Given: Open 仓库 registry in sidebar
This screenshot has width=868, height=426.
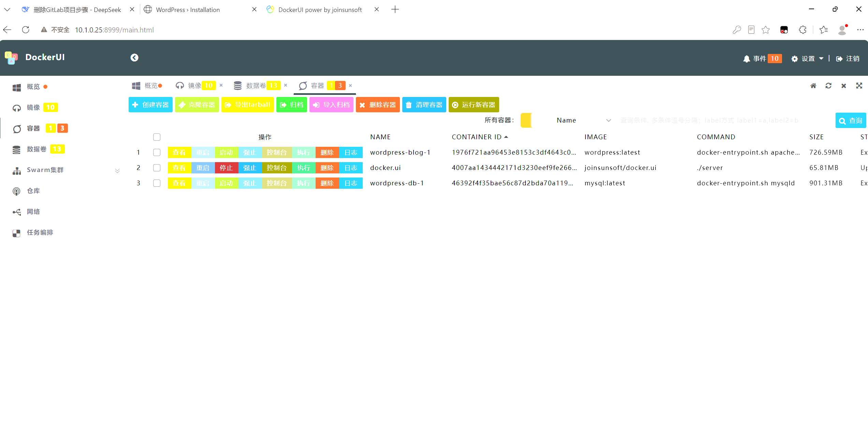Looking at the screenshot, I should [27, 191].
